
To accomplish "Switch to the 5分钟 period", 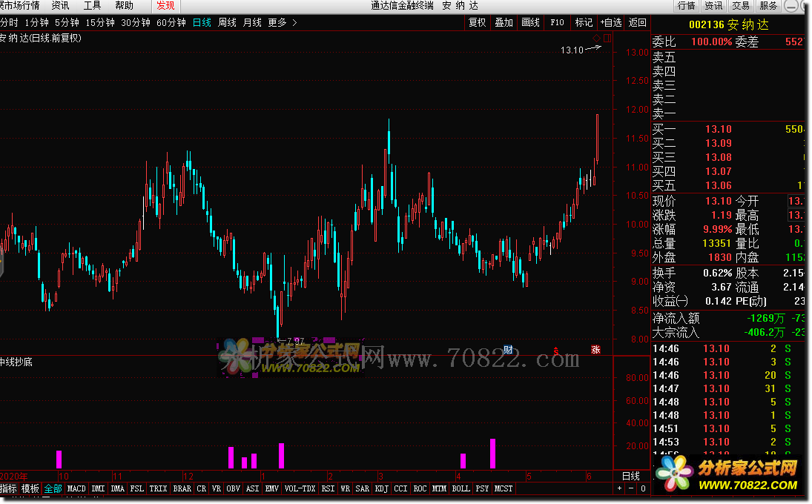I will 67,23.
